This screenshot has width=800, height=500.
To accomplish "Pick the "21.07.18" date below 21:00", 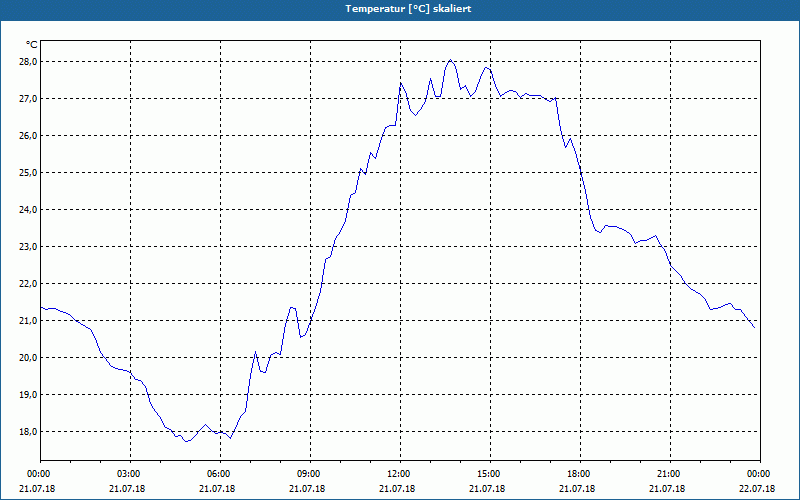I will [x=667, y=489].
